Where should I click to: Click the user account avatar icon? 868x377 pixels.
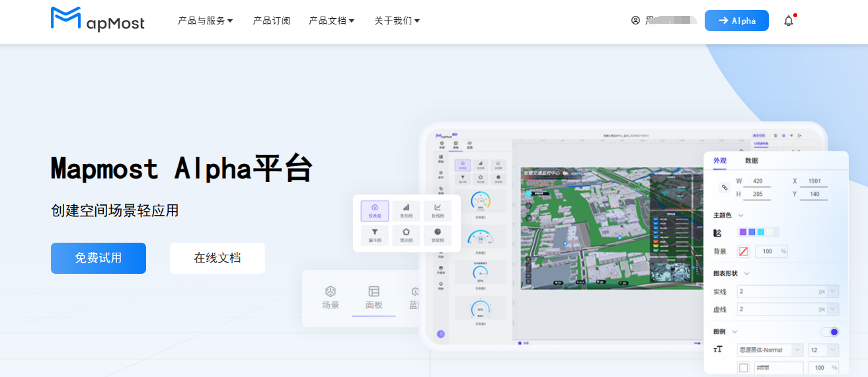point(635,21)
